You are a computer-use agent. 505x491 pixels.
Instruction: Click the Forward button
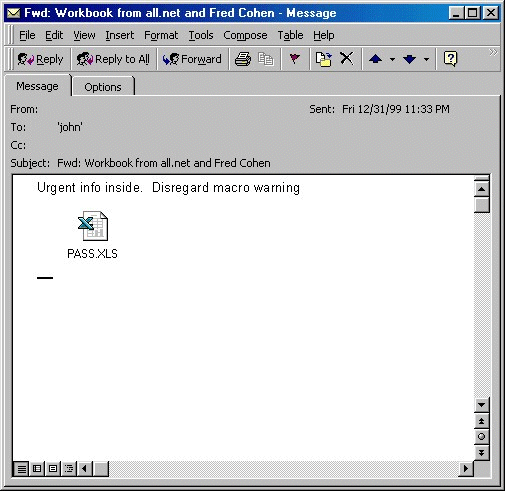point(192,59)
